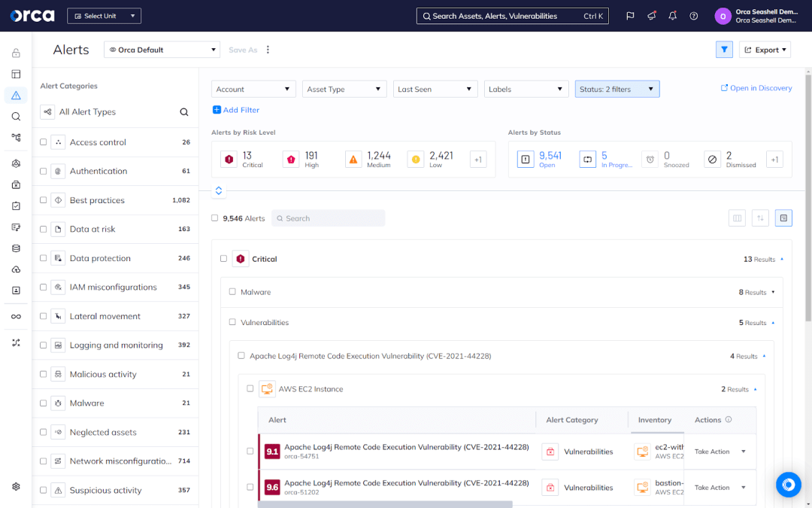Filter by 9,541 Open alerts

(x=541, y=159)
